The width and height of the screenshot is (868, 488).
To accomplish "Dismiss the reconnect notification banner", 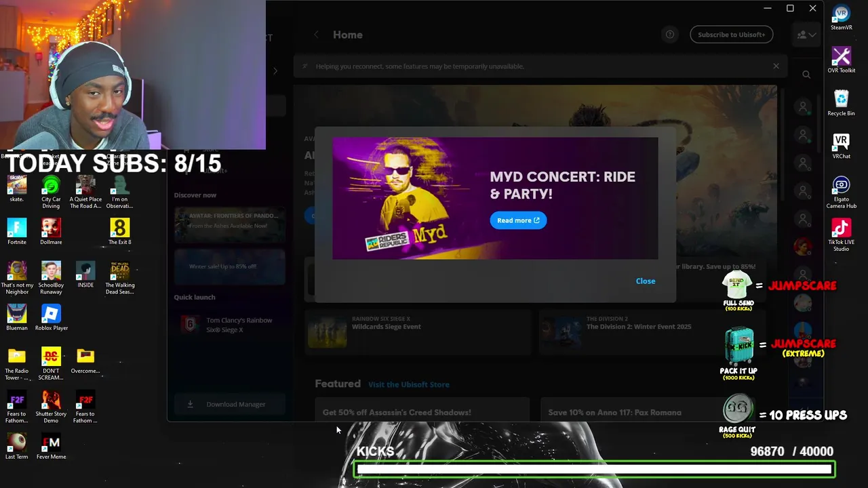I will pos(776,66).
